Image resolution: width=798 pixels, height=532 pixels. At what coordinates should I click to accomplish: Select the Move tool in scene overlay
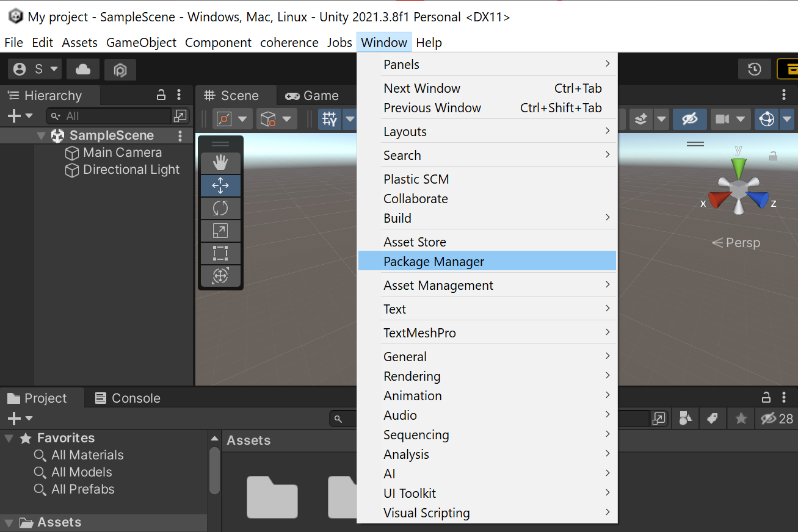coord(220,185)
